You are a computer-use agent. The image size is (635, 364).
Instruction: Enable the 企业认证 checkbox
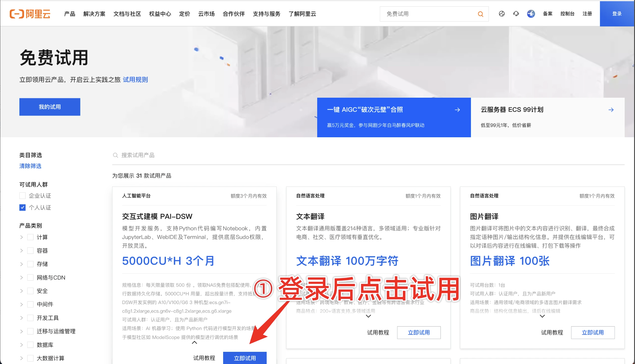pyautogui.click(x=23, y=196)
